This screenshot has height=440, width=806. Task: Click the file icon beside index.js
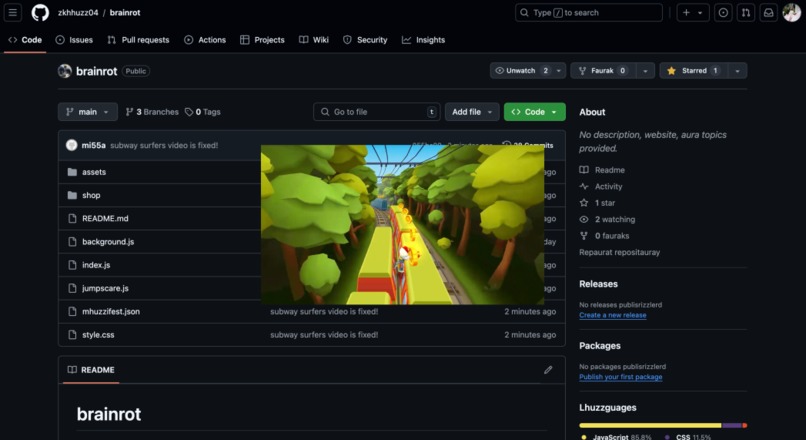coord(72,265)
